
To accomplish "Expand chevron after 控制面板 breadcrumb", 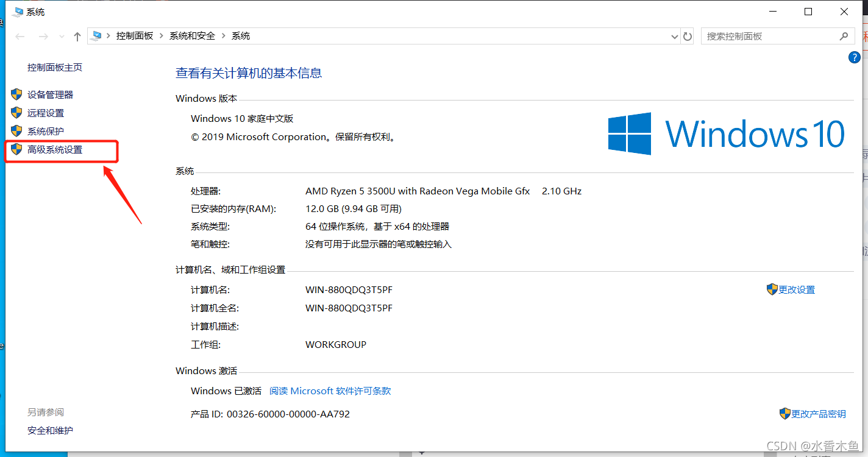I will [162, 36].
